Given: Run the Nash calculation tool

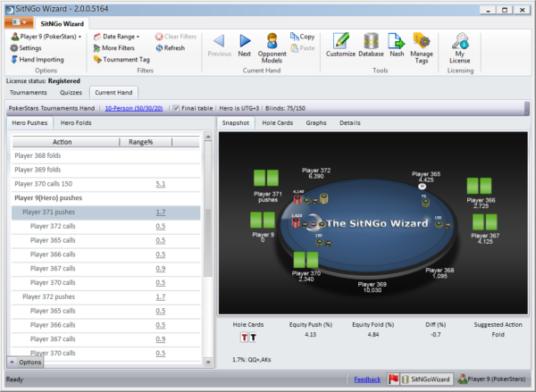Looking at the screenshot, I should 397,45.
